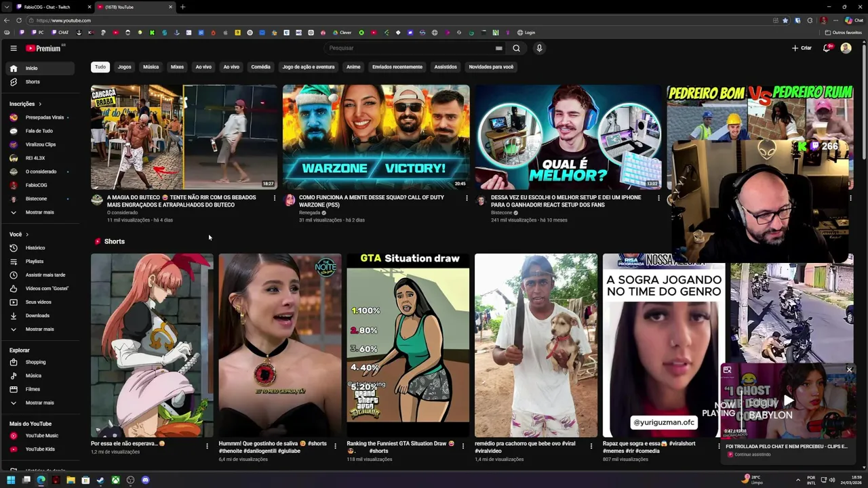Open Discord from the taskbar

click(x=145, y=480)
